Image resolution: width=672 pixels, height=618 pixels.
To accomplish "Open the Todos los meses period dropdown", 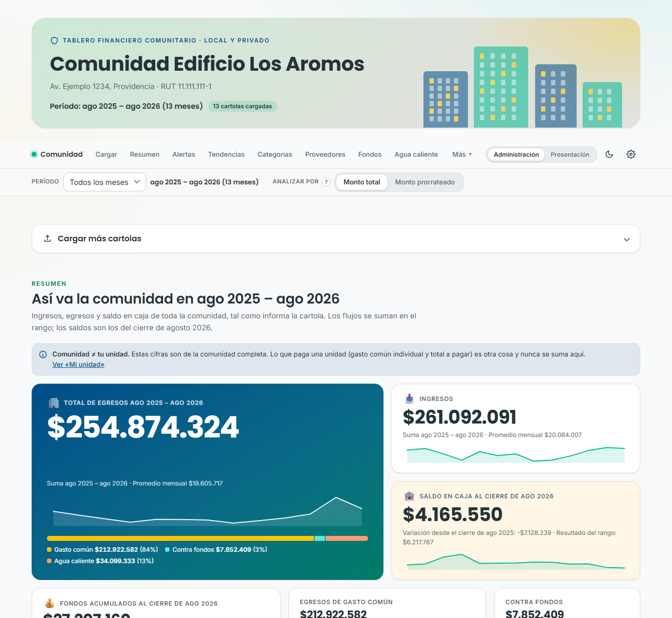I will pyautogui.click(x=105, y=182).
